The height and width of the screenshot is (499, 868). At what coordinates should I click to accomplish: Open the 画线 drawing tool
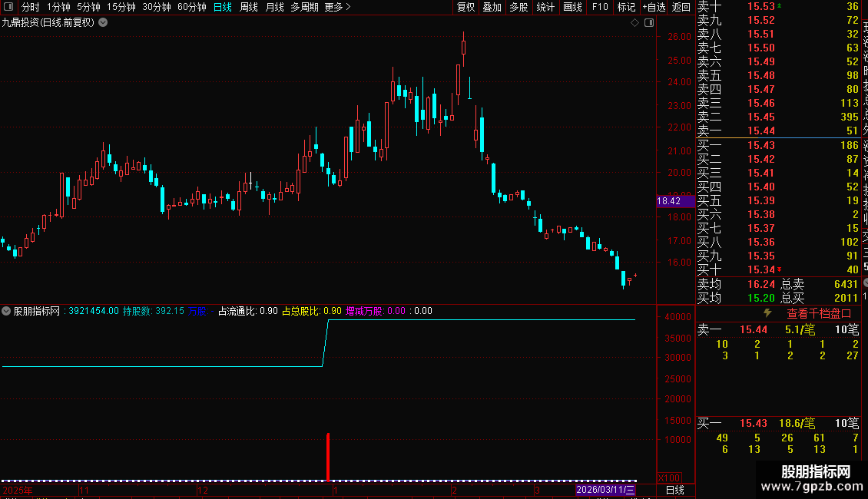572,7
